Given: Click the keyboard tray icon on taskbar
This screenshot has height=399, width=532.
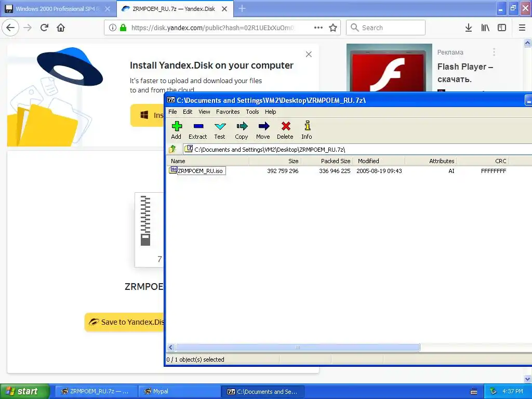Looking at the screenshot, I should pyautogui.click(x=474, y=392).
